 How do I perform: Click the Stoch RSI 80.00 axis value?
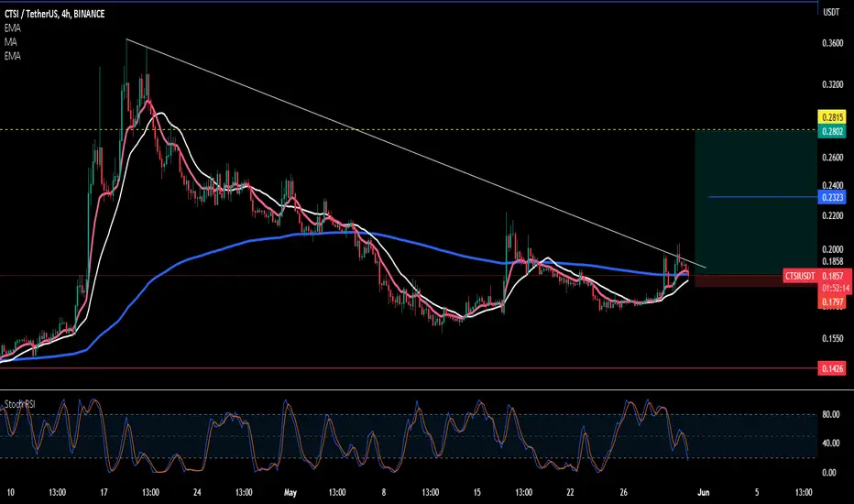point(830,414)
